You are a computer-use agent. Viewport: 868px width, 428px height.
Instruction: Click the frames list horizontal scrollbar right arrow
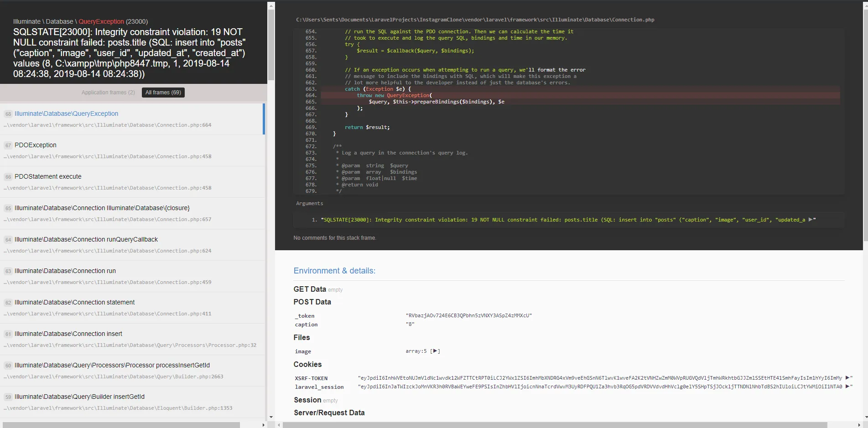click(264, 425)
